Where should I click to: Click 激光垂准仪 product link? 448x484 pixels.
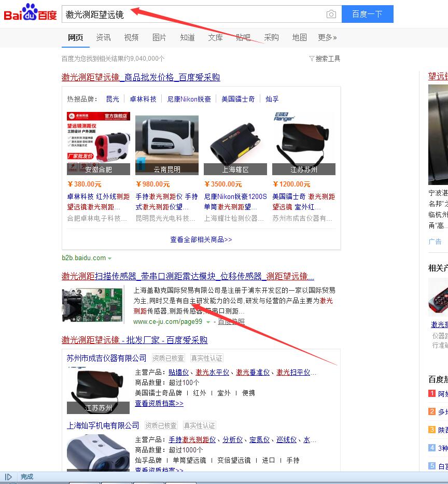coord(253,373)
